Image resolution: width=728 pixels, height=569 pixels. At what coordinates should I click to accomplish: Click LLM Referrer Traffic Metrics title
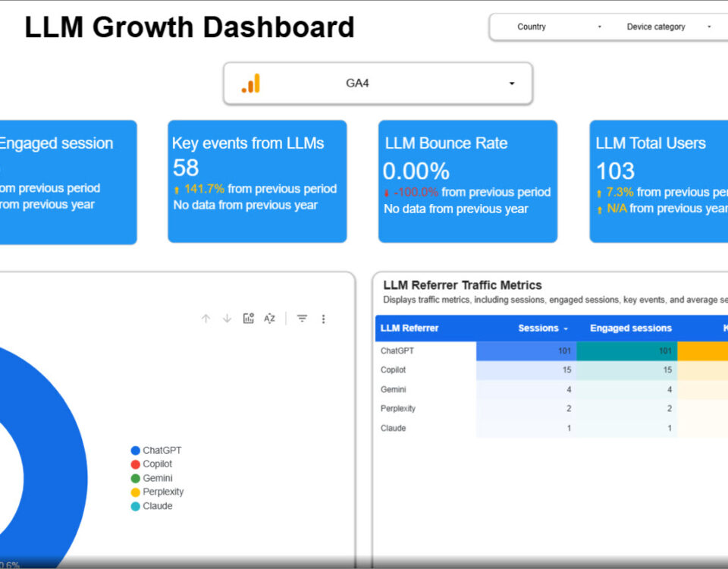point(463,285)
